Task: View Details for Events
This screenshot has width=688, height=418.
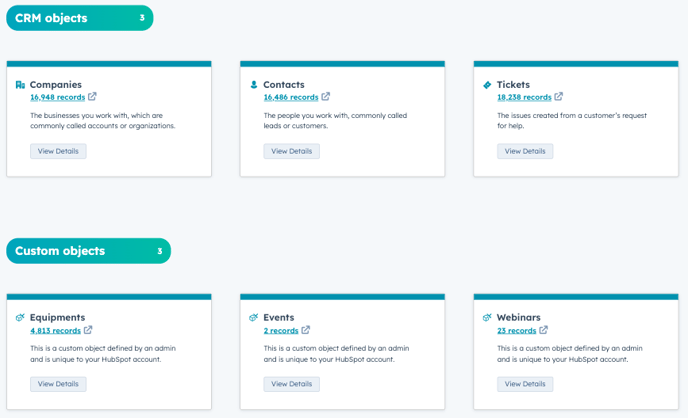Action: pyautogui.click(x=291, y=384)
